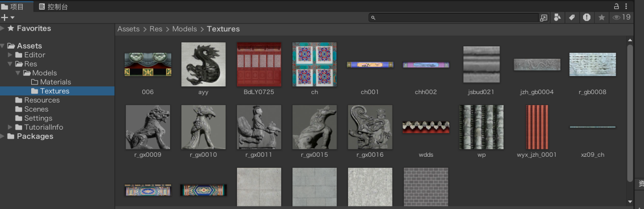Collapse the Assets folder arrow
This screenshot has height=209, width=644.
(x=3, y=46)
